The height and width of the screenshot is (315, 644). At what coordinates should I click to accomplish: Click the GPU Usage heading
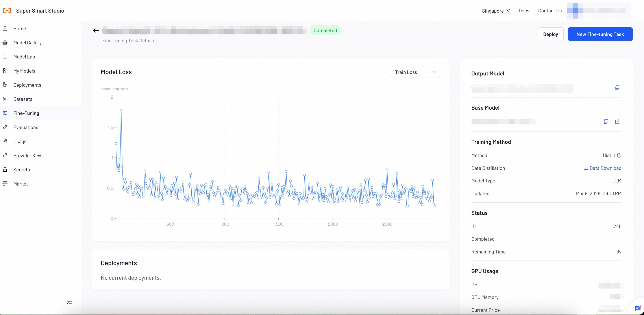click(485, 271)
